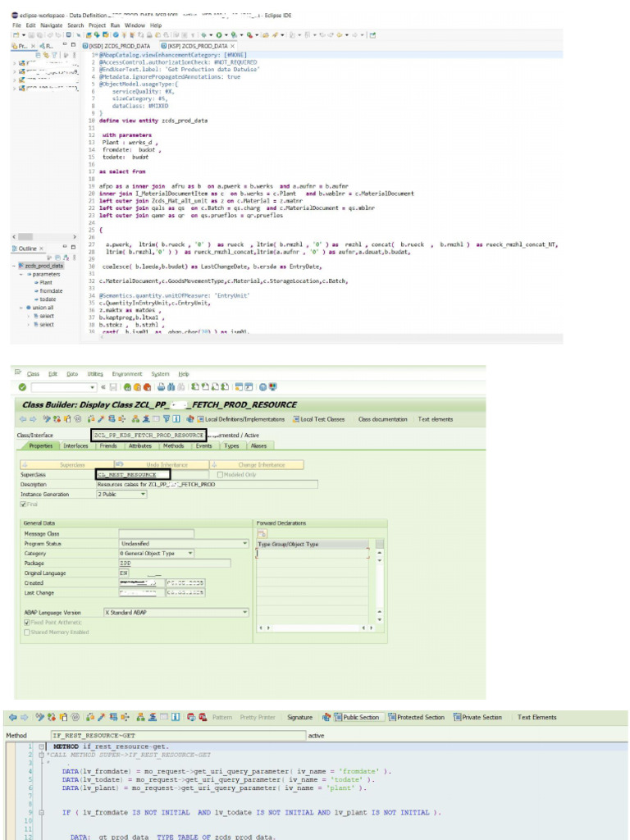Click the SAP Print icon
The width and height of the screenshot is (630, 840).
(x=162, y=387)
